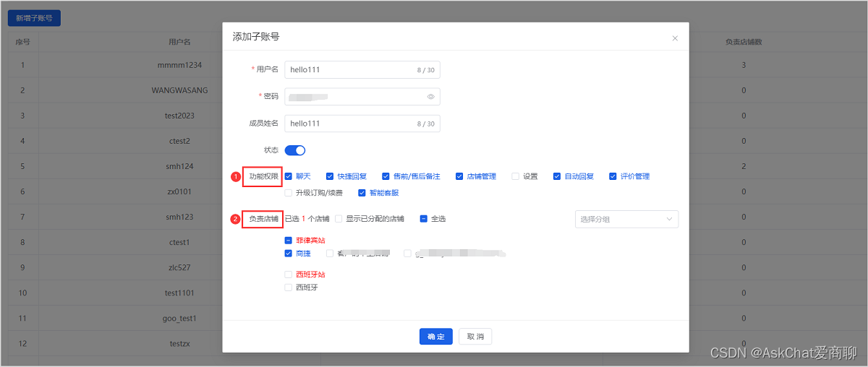This screenshot has height=367, width=868.
Task: Close the 添加子账号 dialog with X icon
Action: (675, 38)
